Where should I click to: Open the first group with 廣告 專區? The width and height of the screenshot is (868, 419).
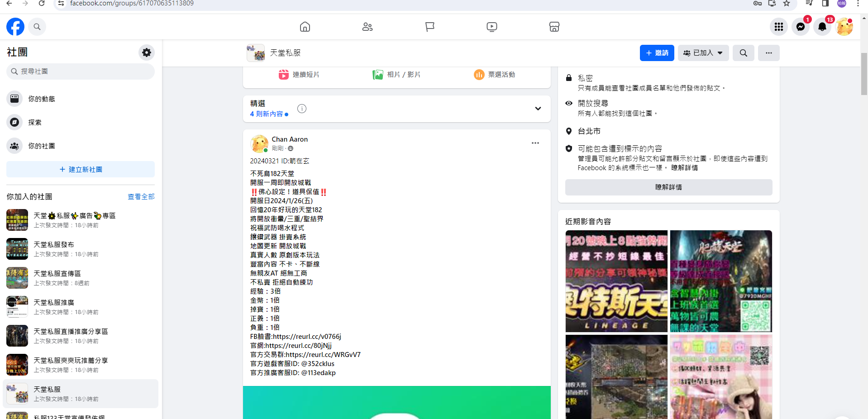click(x=81, y=220)
